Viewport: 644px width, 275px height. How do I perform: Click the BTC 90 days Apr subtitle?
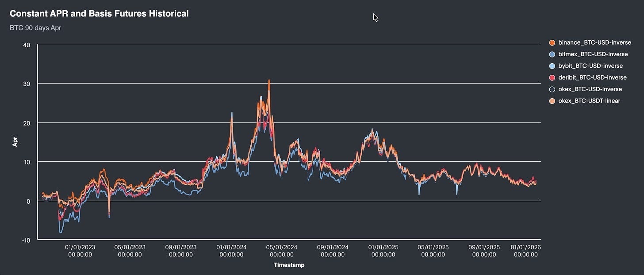(x=35, y=27)
